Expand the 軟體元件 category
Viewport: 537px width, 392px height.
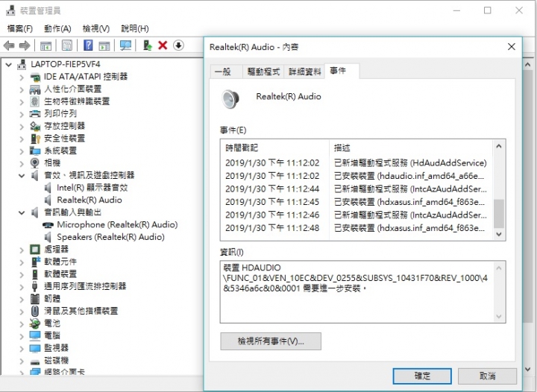[x=22, y=262]
